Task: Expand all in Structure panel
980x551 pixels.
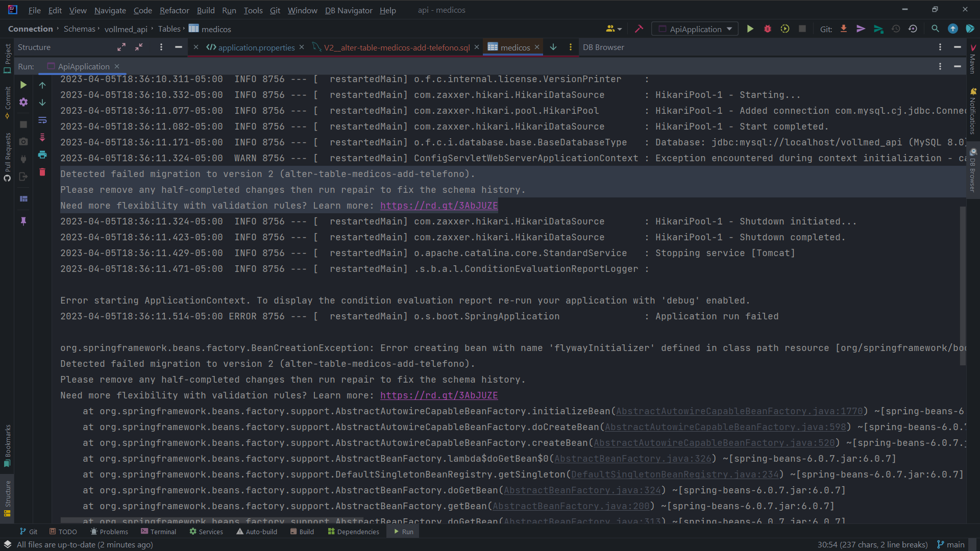Action: coord(121,47)
